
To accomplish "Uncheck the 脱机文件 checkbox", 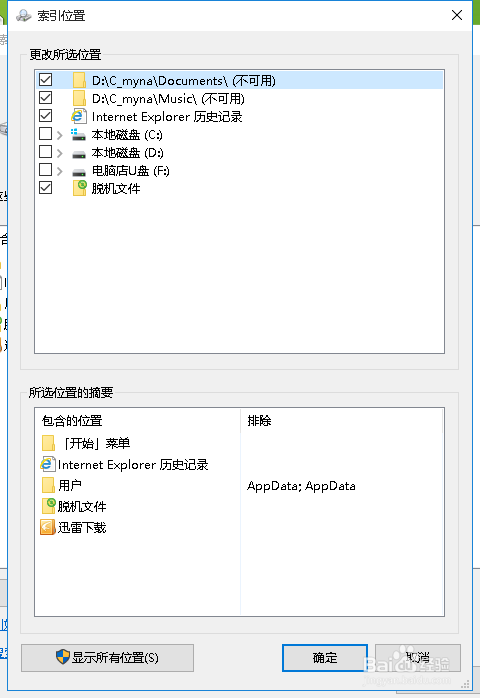I will (x=45, y=187).
